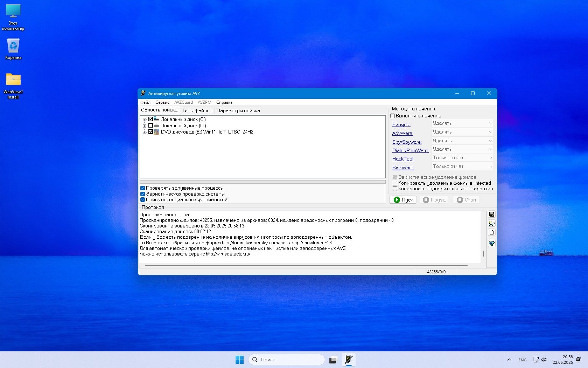The image size is (588, 368).
Task: Open the Windows Start menu icon
Action: point(239,360)
